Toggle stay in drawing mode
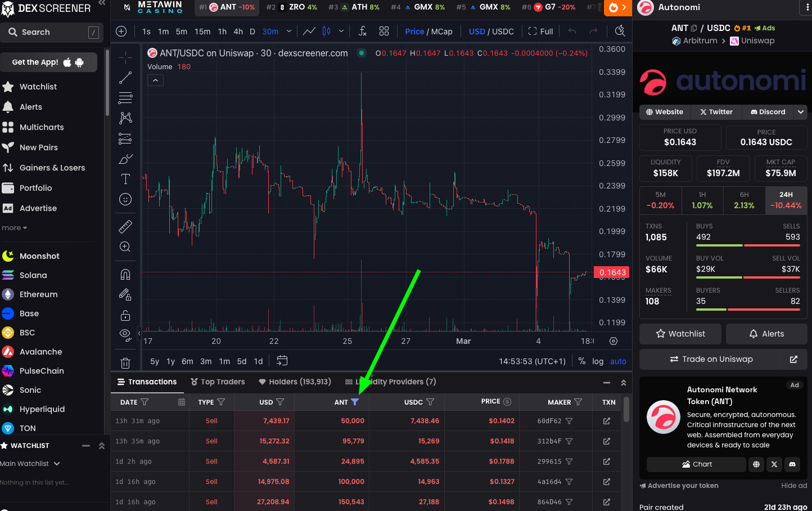 coord(125,294)
